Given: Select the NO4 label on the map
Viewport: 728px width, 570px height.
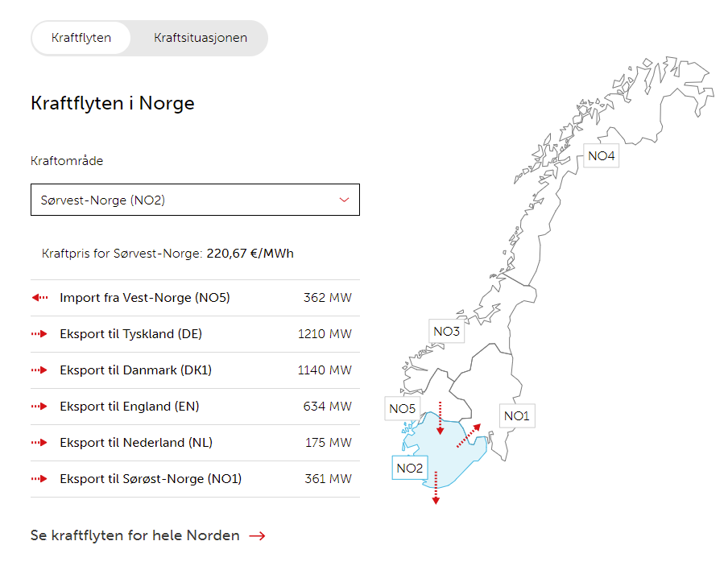Looking at the screenshot, I should [x=601, y=155].
